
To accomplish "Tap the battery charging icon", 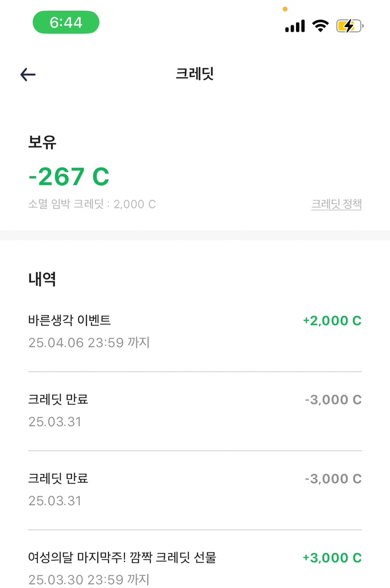I will click(x=349, y=26).
